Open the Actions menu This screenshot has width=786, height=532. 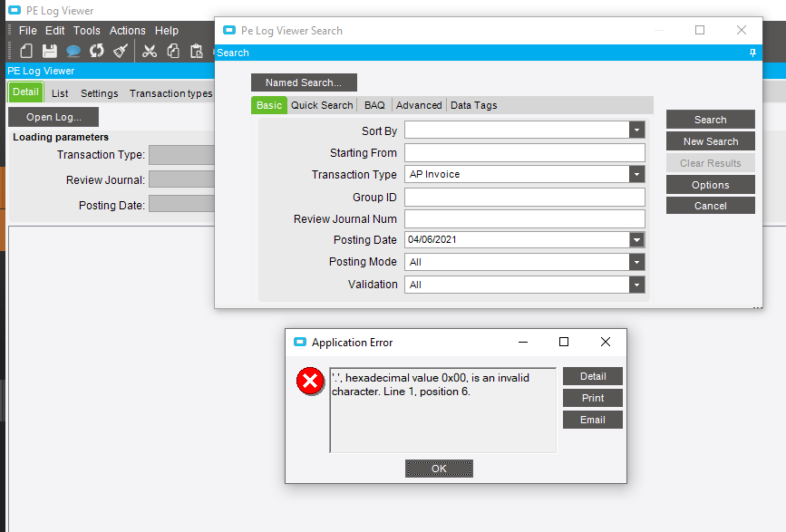[127, 31]
